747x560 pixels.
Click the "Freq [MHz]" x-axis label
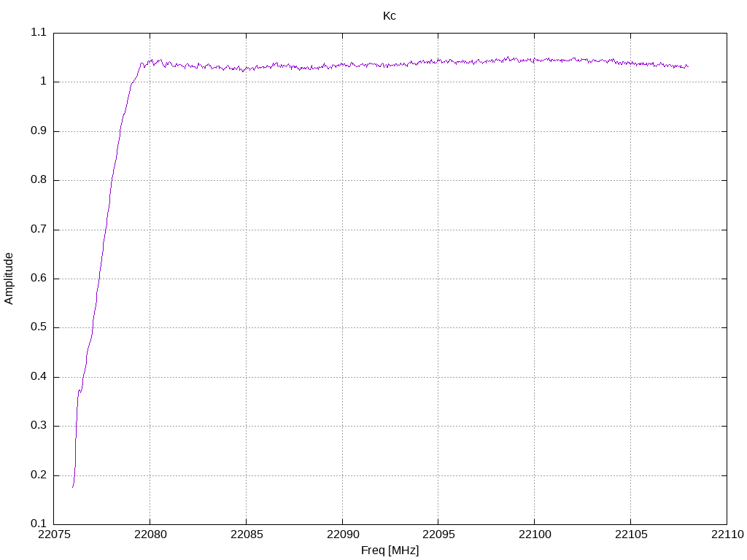[x=390, y=551]
